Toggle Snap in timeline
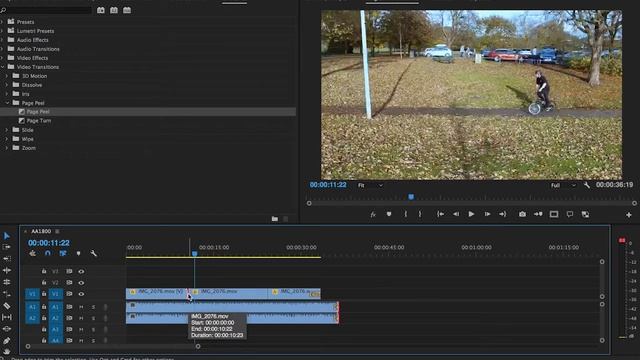Screen dimensions: 640x360 48,253
